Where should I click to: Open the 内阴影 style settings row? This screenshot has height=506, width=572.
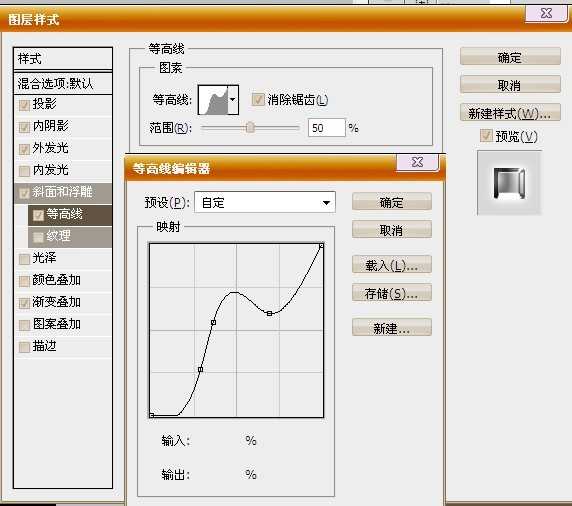pos(63,127)
